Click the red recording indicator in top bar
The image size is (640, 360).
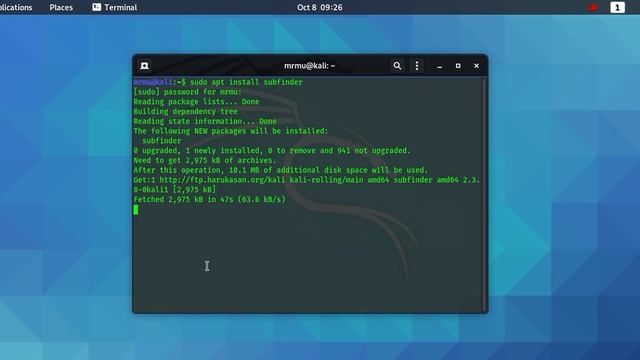point(593,7)
